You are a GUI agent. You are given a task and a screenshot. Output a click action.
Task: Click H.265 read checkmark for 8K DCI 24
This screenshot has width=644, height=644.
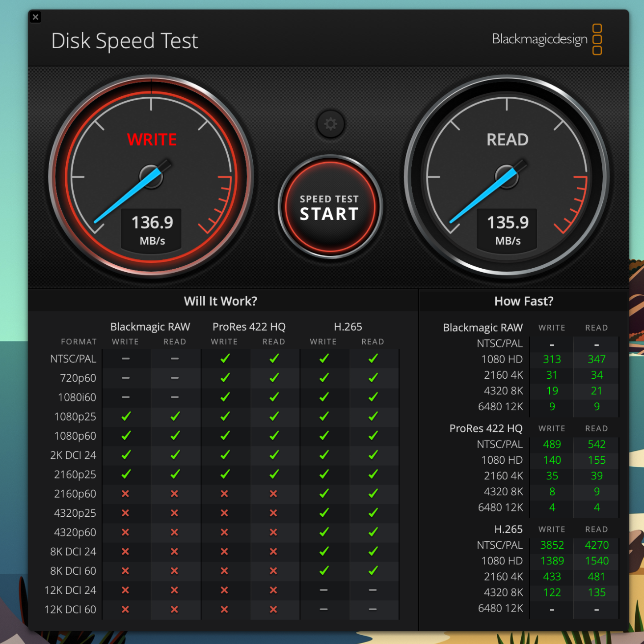(373, 552)
